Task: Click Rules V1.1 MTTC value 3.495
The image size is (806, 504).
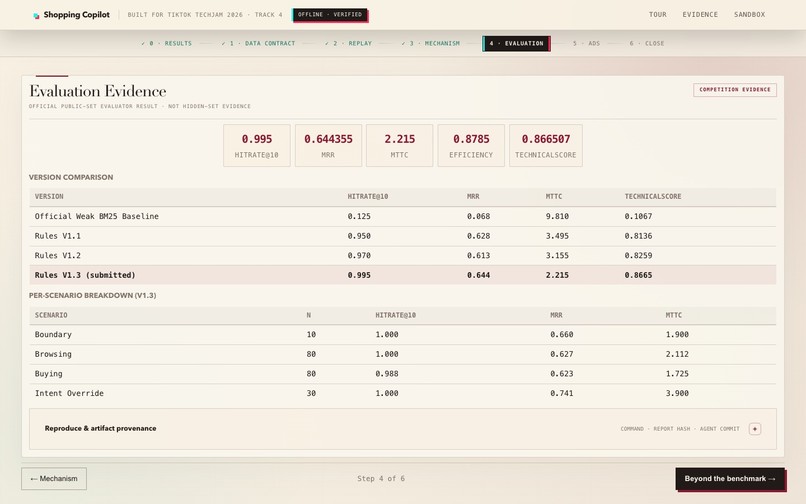Action: [x=557, y=236]
